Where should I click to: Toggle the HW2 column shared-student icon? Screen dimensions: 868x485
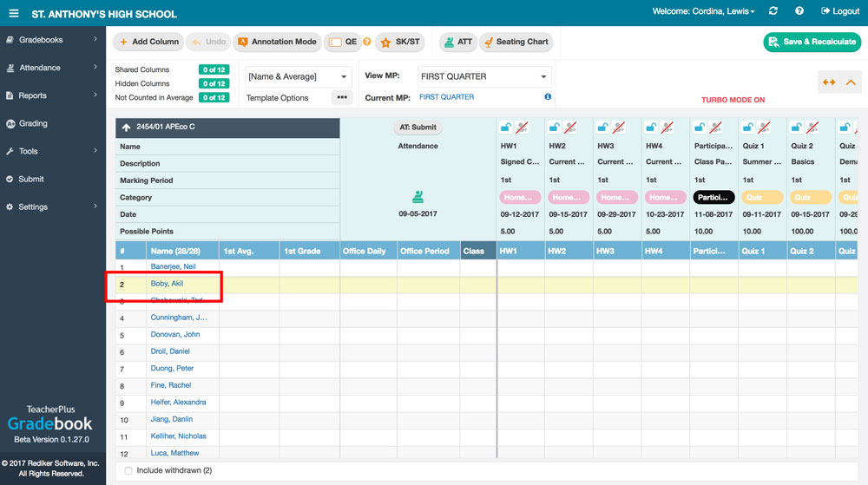point(569,128)
